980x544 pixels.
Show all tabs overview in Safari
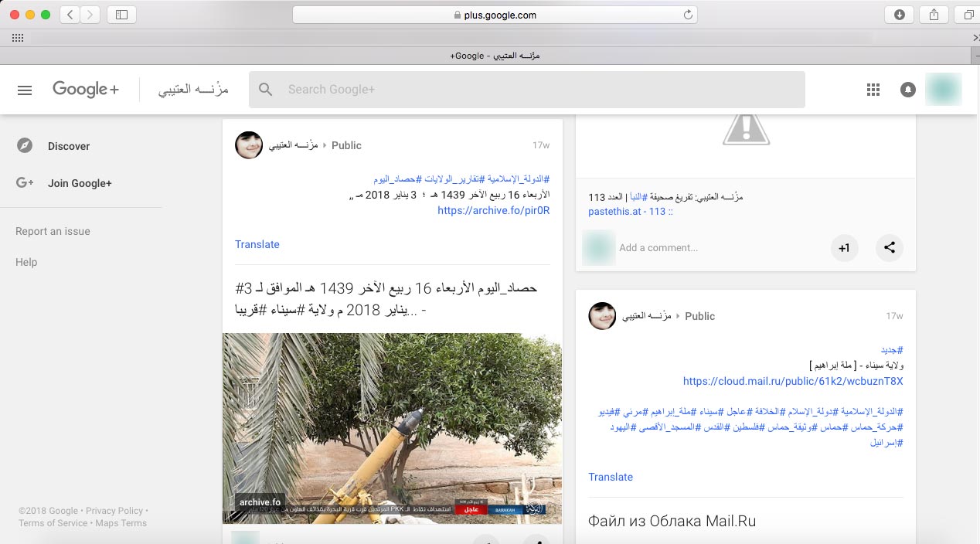(968, 15)
